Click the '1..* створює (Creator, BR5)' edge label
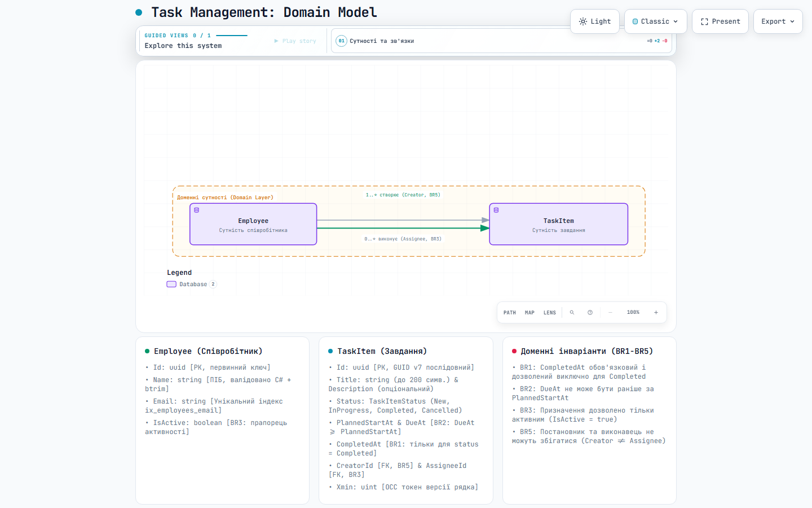 pyautogui.click(x=403, y=195)
